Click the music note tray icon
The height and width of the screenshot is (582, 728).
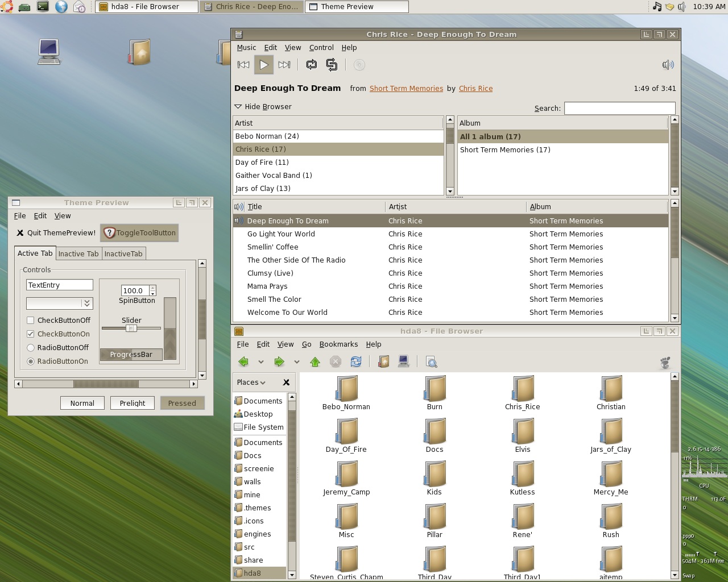[x=657, y=7]
